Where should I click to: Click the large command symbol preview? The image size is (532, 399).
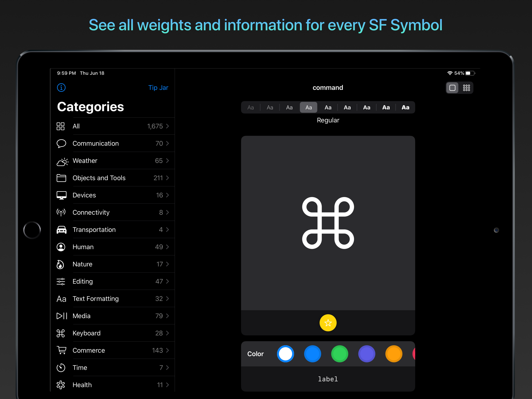pos(328,223)
